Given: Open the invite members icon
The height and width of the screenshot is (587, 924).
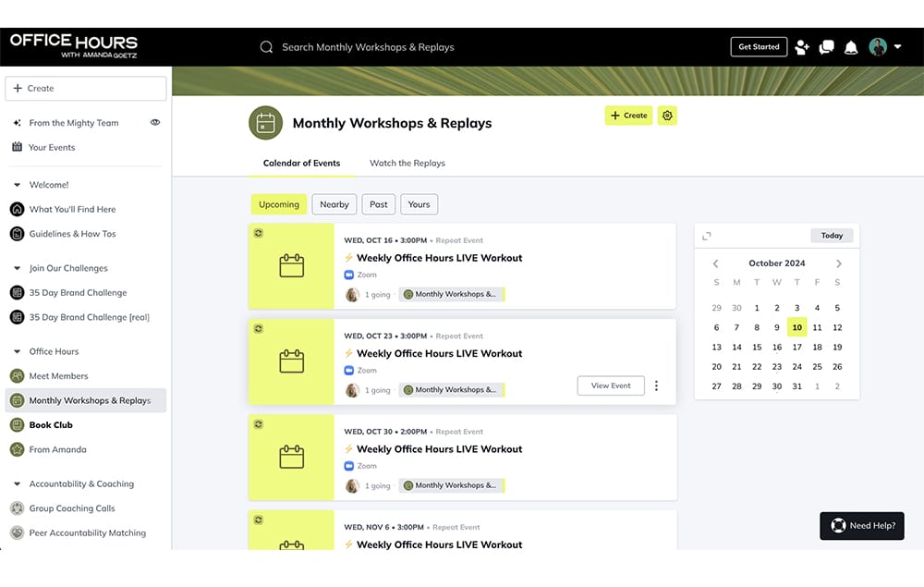Looking at the screenshot, I should pos(801,47).
